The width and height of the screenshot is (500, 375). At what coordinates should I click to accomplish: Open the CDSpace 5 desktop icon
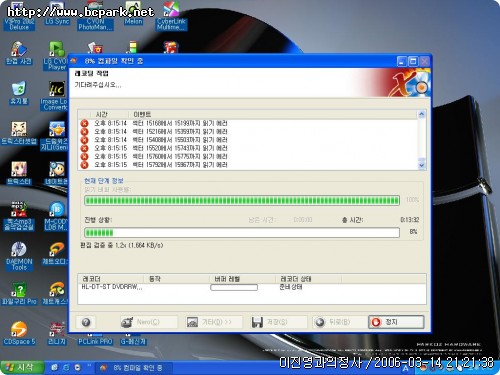pyautogui.click(x=19, y=333)
